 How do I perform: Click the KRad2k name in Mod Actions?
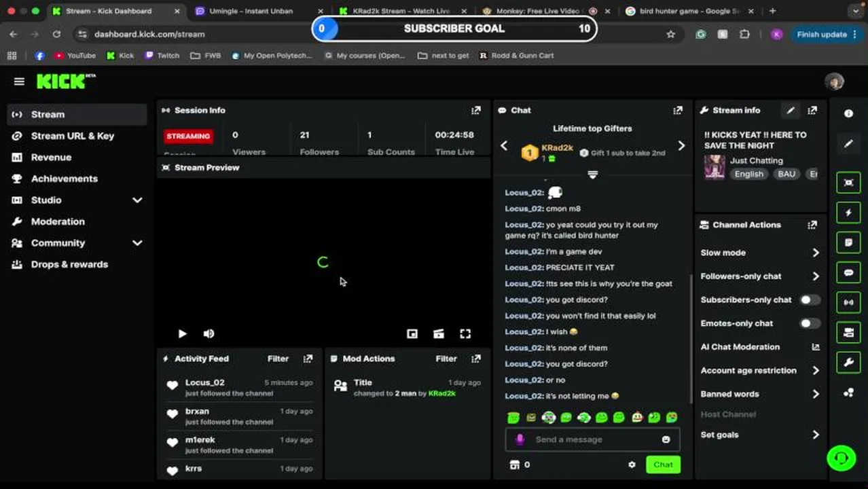coord(441,393)
